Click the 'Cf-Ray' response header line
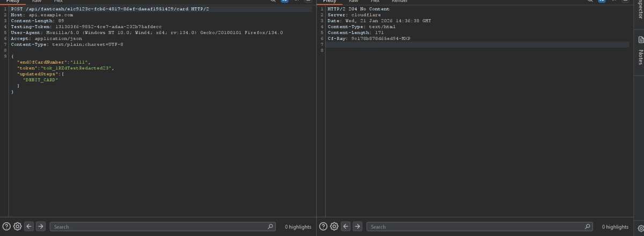Image resolution: width=644 pixels, height=236 pixels. click(x=369, y=39)
